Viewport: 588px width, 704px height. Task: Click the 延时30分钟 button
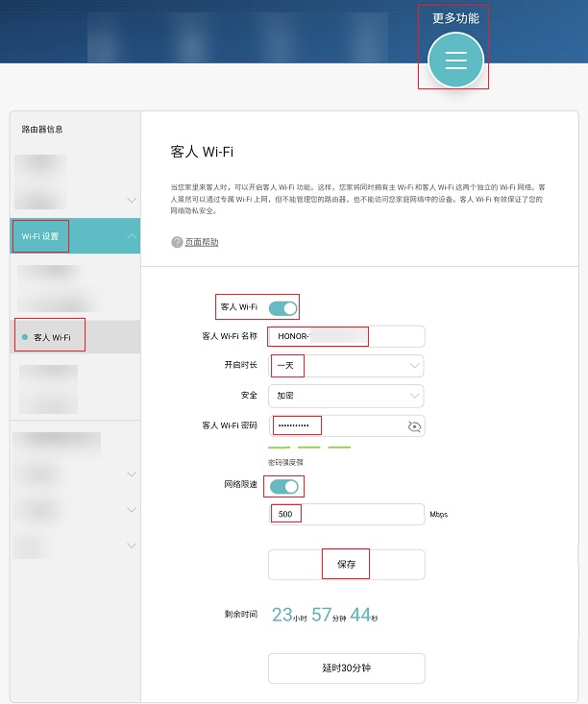tap(346, 668)
